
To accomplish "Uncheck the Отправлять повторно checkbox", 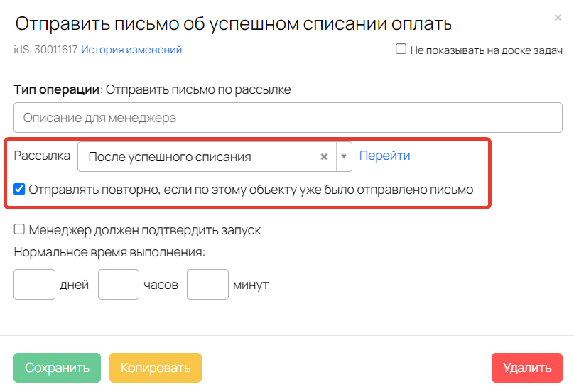I will [19, 189].
